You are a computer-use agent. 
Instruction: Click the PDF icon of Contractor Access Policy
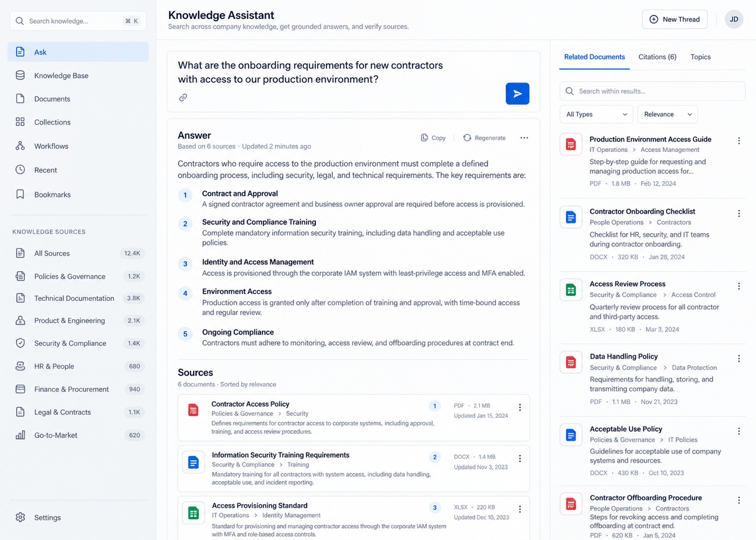[x=193, y=410]
